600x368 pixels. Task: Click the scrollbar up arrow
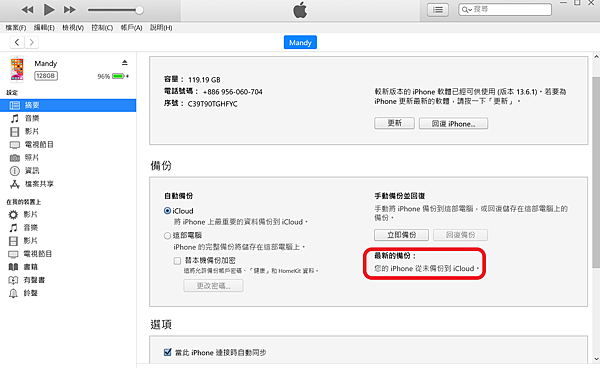[596, 57]
